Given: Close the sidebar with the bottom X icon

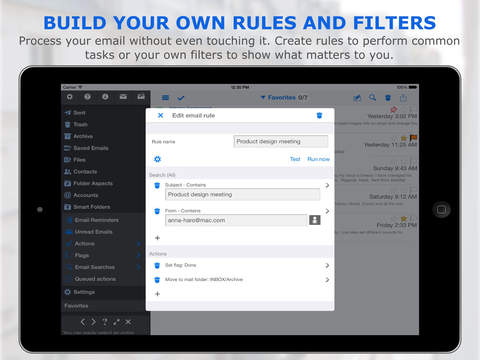Looking at the screenshot, I should pos(128,322).
